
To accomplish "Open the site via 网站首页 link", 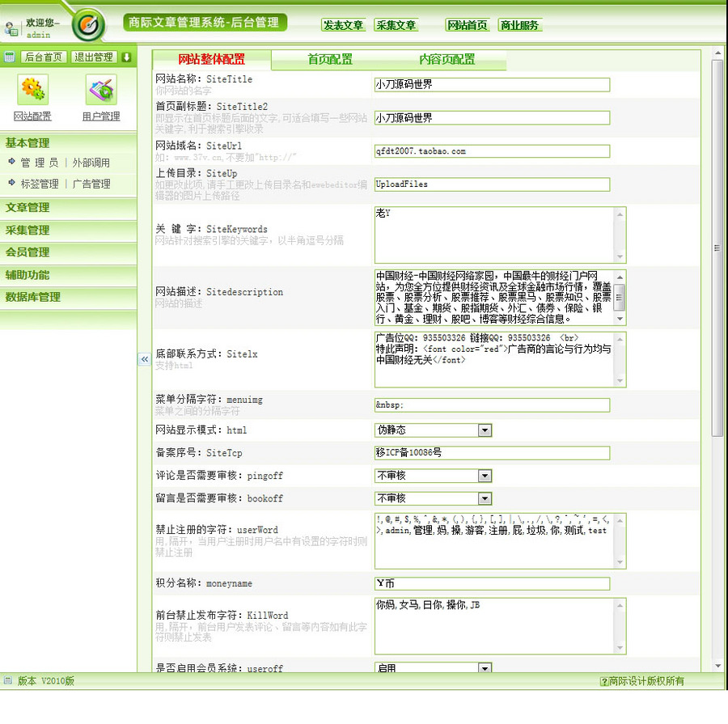I will (468, 25).
